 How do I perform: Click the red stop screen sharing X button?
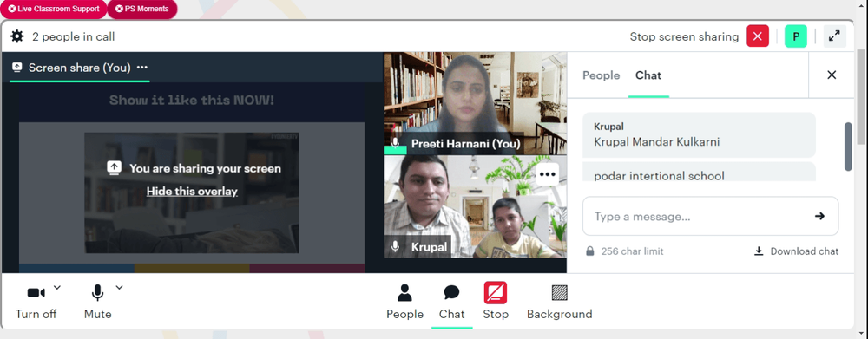click(x=758, y=36)
